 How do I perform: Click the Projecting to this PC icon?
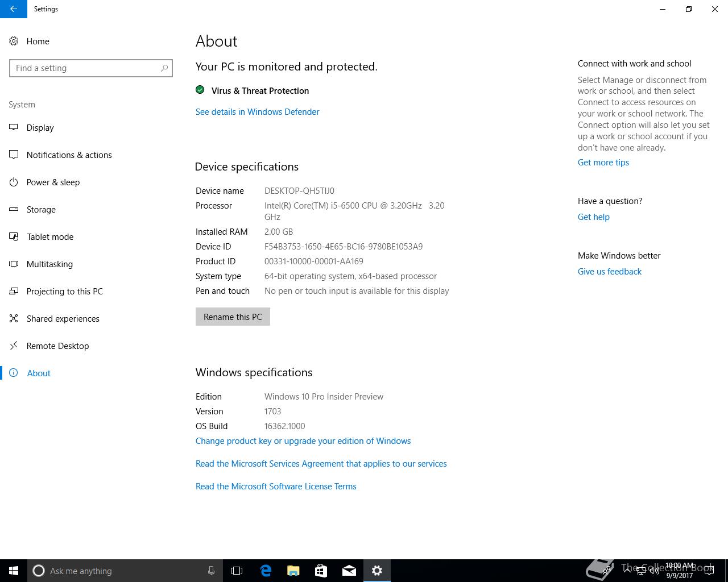14,291
